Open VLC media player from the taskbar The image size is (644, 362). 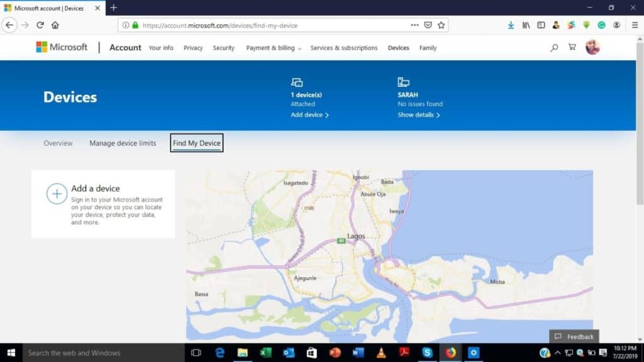pyautogui.click(x=381, y=353)
